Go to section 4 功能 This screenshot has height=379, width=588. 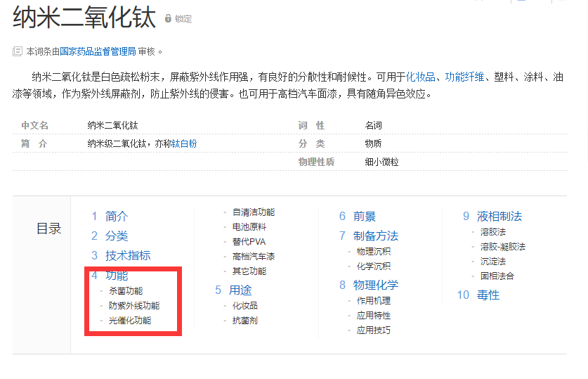[x=117, y=276]
